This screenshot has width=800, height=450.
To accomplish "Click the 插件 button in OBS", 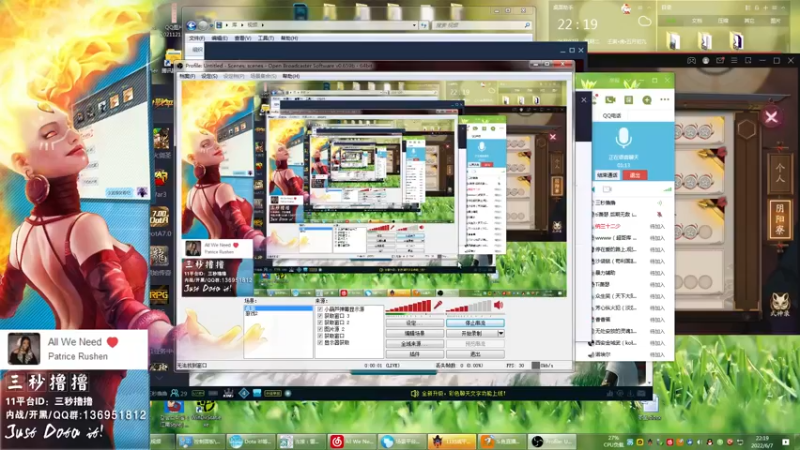I will click(414, 354).
